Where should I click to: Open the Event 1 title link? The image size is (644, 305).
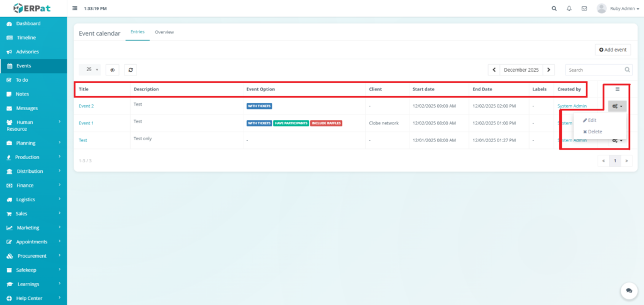86,123
